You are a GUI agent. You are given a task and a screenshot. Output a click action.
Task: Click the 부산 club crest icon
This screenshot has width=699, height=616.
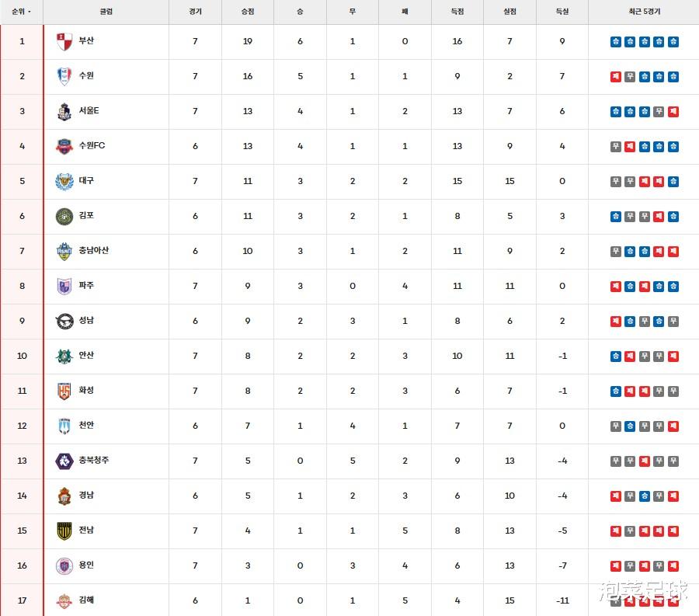tap(64, 42)
